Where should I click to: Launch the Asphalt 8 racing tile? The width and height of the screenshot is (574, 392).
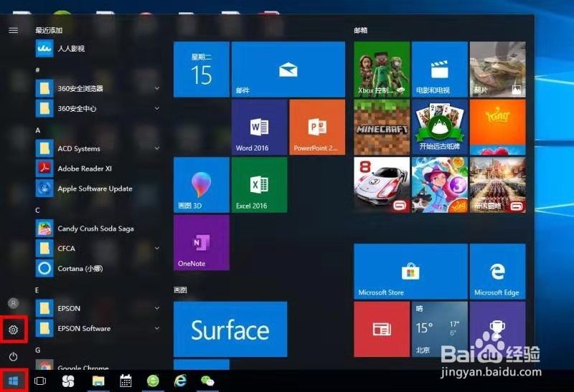[382, 185]
